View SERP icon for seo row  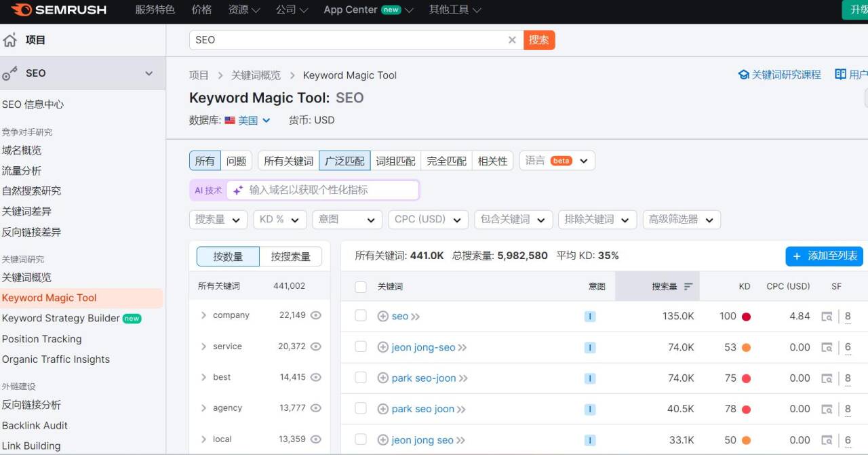827,316
